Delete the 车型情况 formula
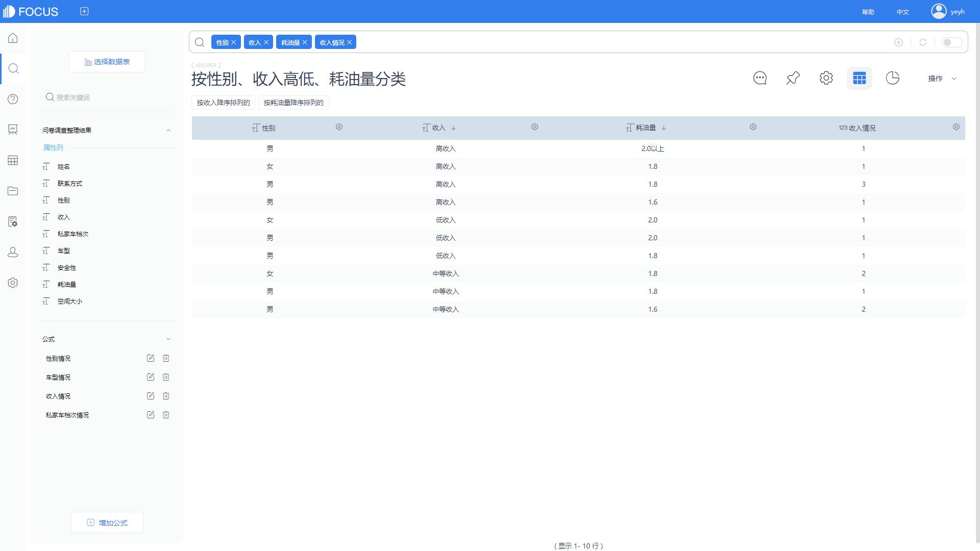980x551 pixels. (166, 377)
